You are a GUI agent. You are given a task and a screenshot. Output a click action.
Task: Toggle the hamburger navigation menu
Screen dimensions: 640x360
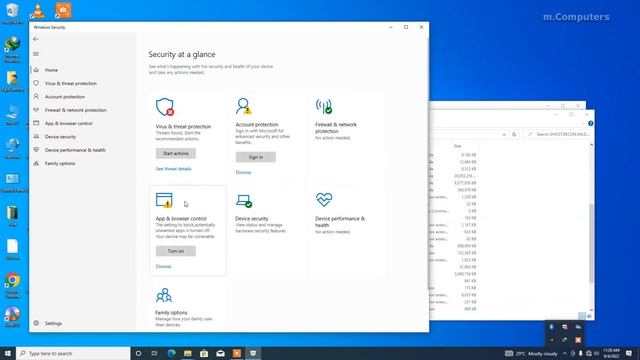[36, 54]
